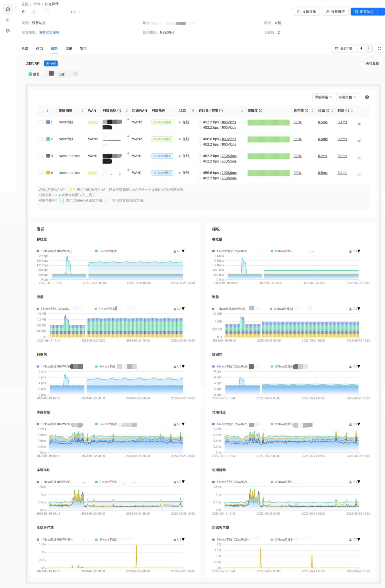Screen dimensions: 385x588
Task: Open the monitoring dashboard sidebar icon
Action: [8, 9]
